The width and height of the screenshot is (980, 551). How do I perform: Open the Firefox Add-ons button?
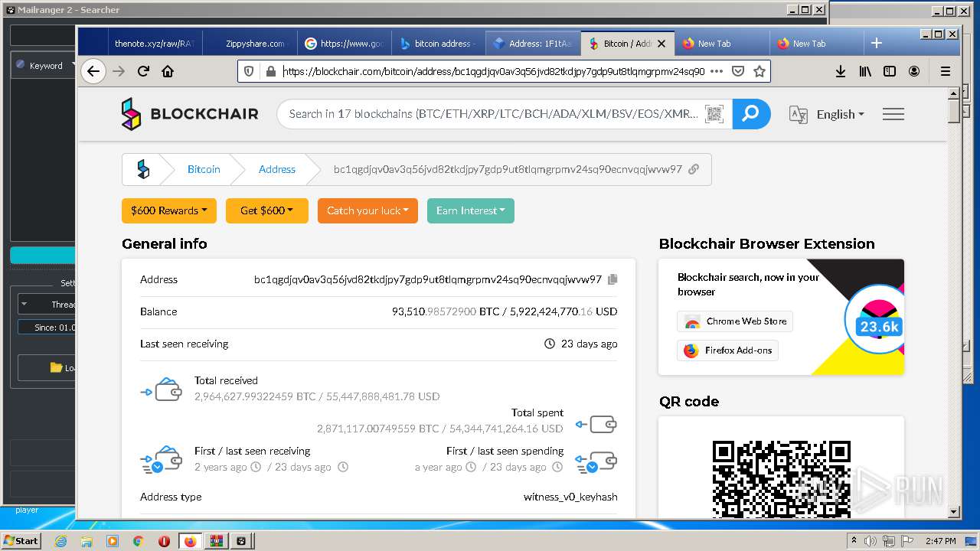click(x=728, y=350)
